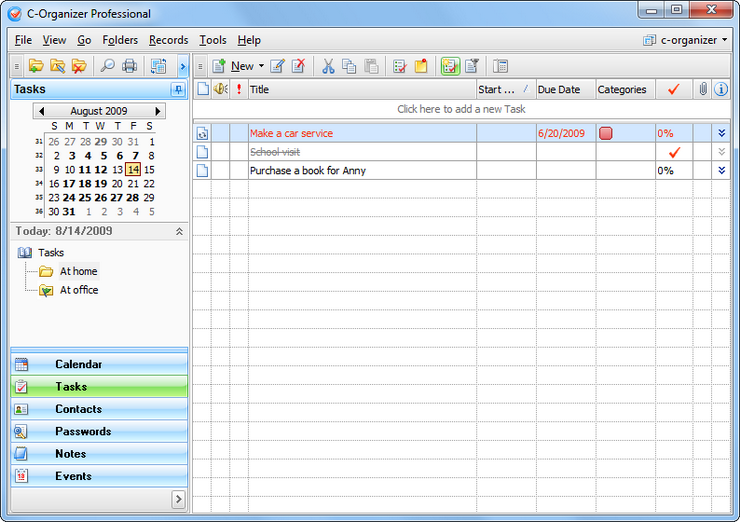Expand details of Make a car service
Image resolution: width=740 pixels, height=522 pixels.
tap(721, 133)
